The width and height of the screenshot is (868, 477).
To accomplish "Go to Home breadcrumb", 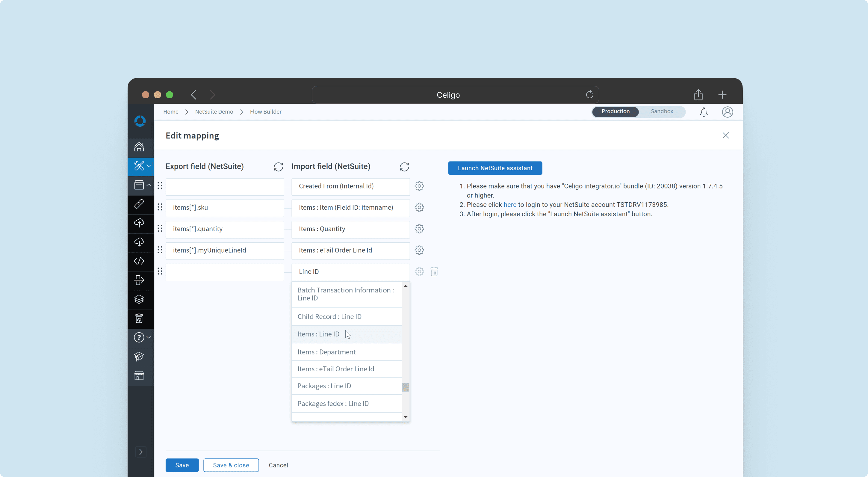I will (170, 111).
